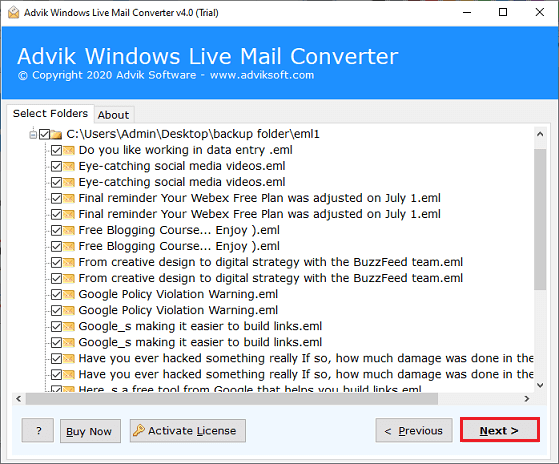
Task: Click envelope icon of upper 'Google Policy Violation' row
Action: tap(69, 295)
